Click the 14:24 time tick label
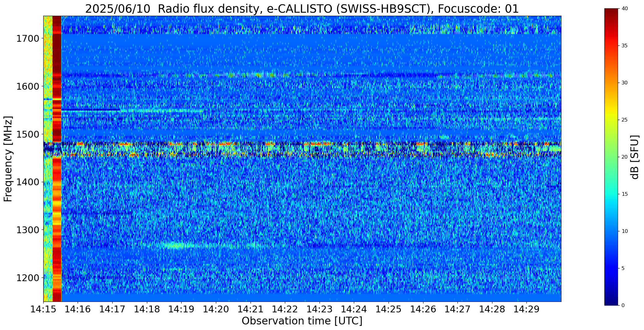 coord(354,309)
